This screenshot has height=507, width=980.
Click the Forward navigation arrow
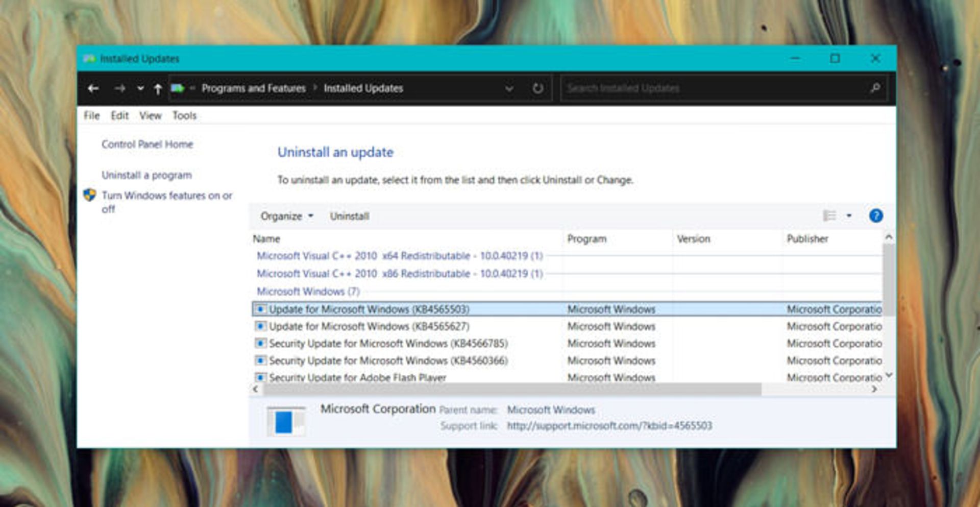coord(120,88)
